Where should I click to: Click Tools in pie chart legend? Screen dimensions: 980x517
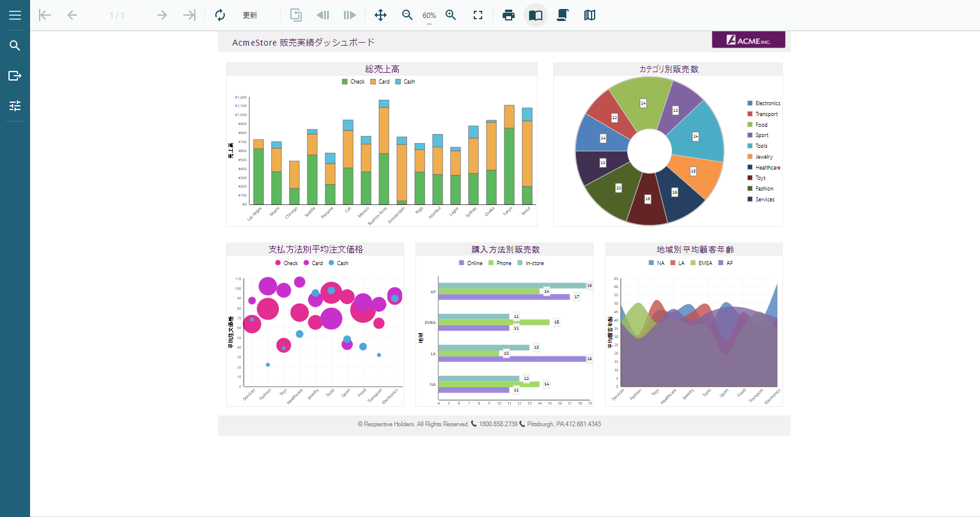tap(761, 146)
